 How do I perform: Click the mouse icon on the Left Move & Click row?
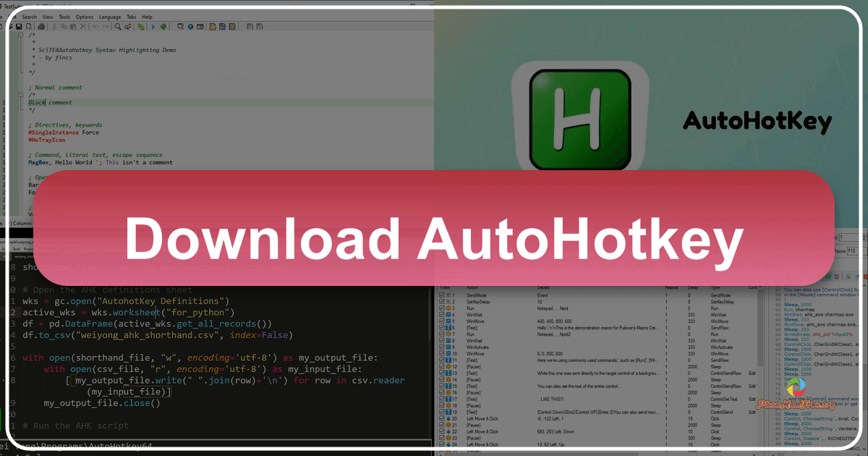tap(447, 418)
